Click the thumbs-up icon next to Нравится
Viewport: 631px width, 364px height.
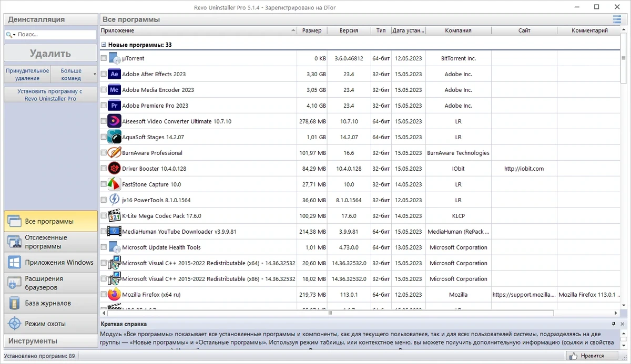[x=574, y=356]
